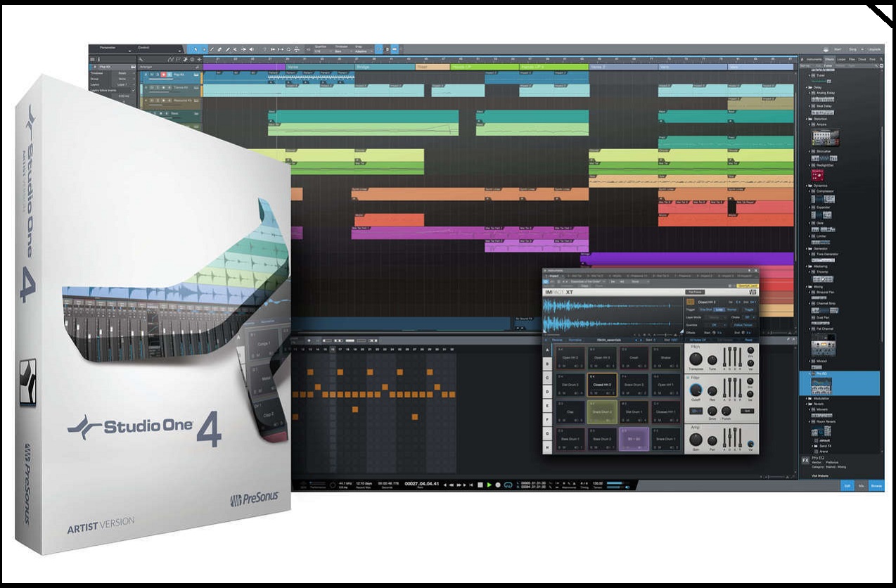Viewport: 896px width, 588px height.
Task: Select the Arrow tool in the top toolbar
Action: (196, 49)
